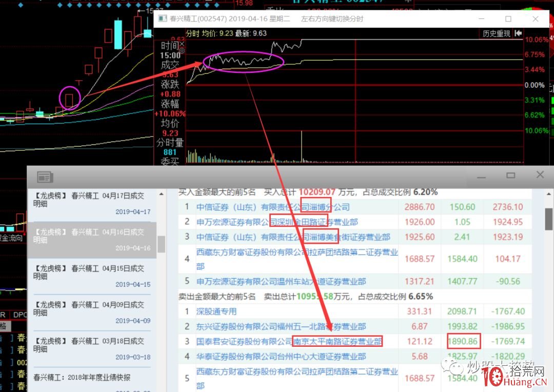Screen dimensions: 554x392
Task: Click sell amount 1407.77 cell
Action: (x=462, y=282)
